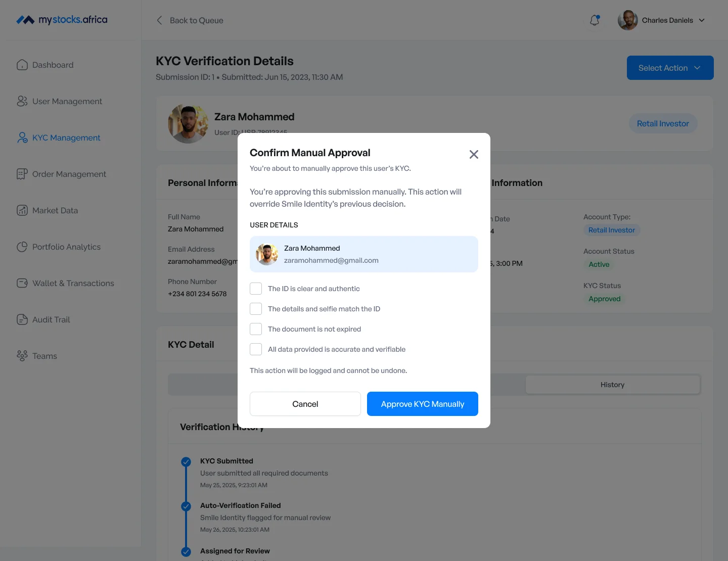The height and width of the screenshot is (561, 728).
Task: Click the May 25, 2025, 9:23:01 AM timestamp
Action: tap(234, 485)
